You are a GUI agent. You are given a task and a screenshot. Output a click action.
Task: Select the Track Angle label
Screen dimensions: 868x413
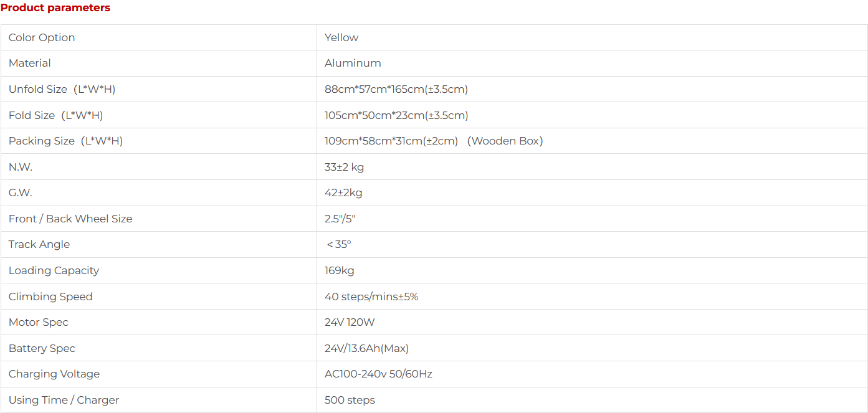(39, 244)
